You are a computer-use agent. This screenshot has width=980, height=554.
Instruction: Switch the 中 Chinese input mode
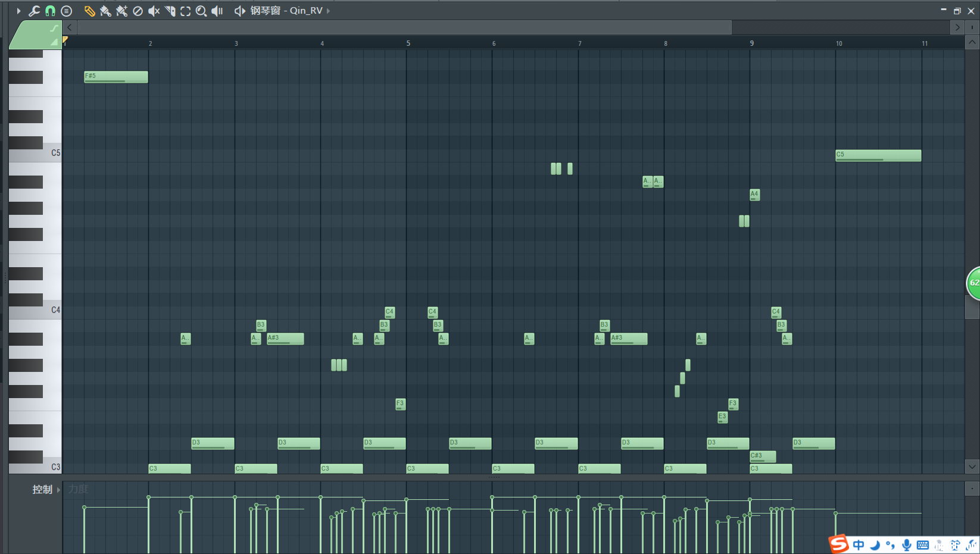[x=859, y=544]
